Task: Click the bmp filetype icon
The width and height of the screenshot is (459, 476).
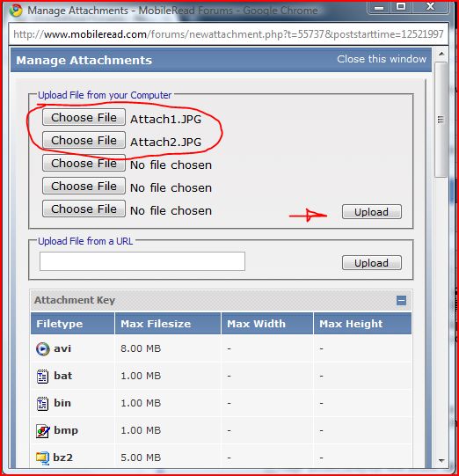Action: [x=42, y=431]
